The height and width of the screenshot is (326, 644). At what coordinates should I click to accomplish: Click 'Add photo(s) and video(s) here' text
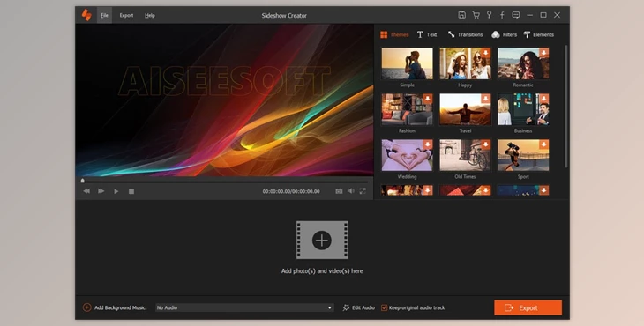point(322,271)
